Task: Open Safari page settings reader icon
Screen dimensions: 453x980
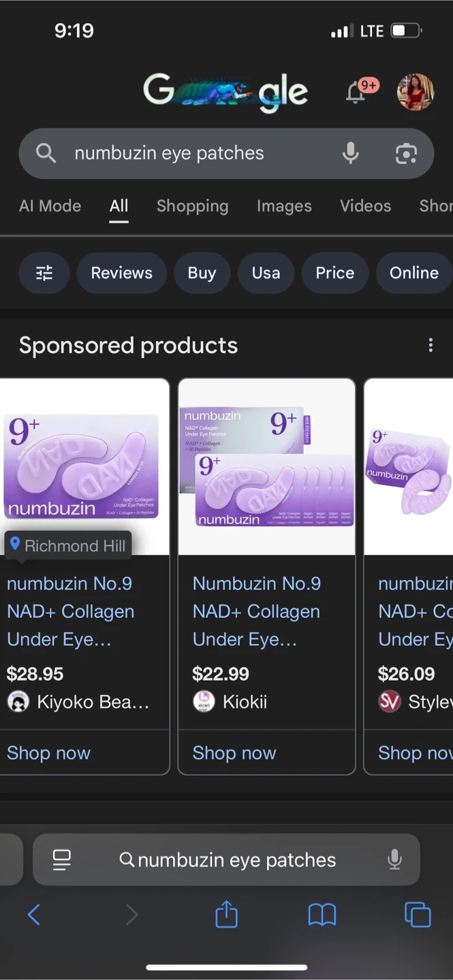Action: pos(62,860)
